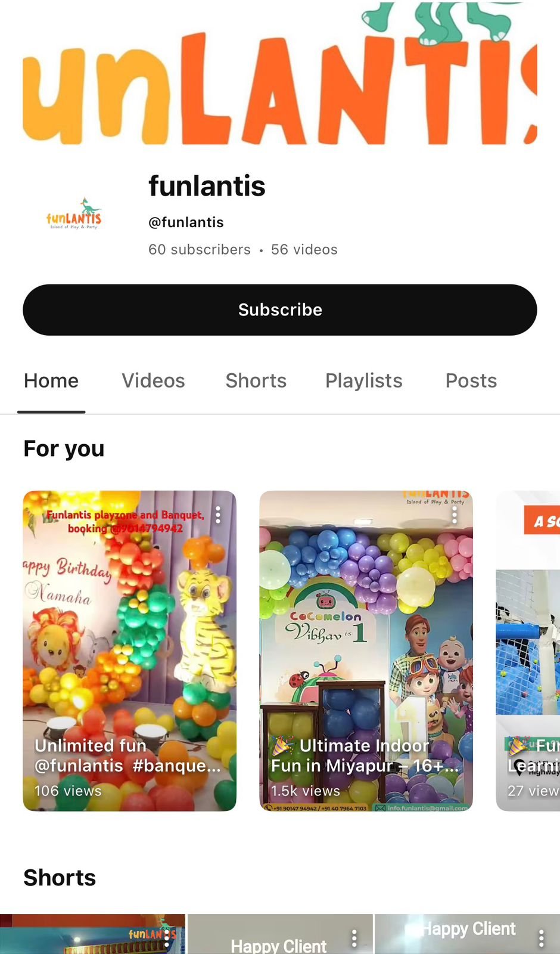
Task: Switch to the Shorts tab
Action: coord(256,381)
